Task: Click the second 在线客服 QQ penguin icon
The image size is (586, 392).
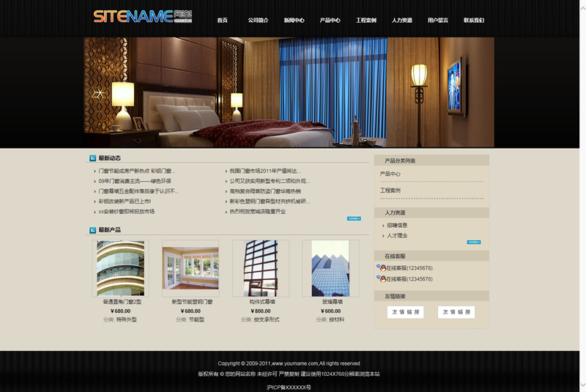Action: (381, 278)
